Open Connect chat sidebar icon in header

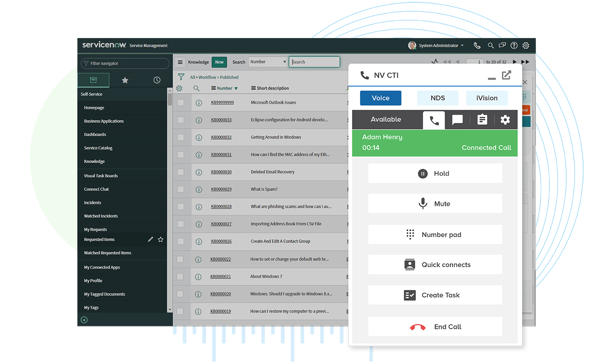(x=502, y=45)
